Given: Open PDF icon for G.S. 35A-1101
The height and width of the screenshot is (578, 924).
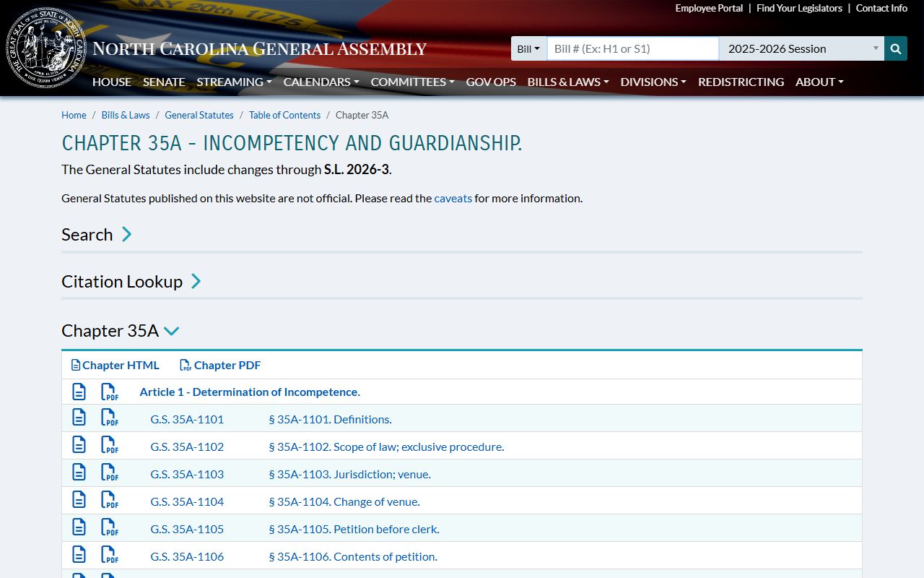Looking at the screenshot, I should point(109,418).
